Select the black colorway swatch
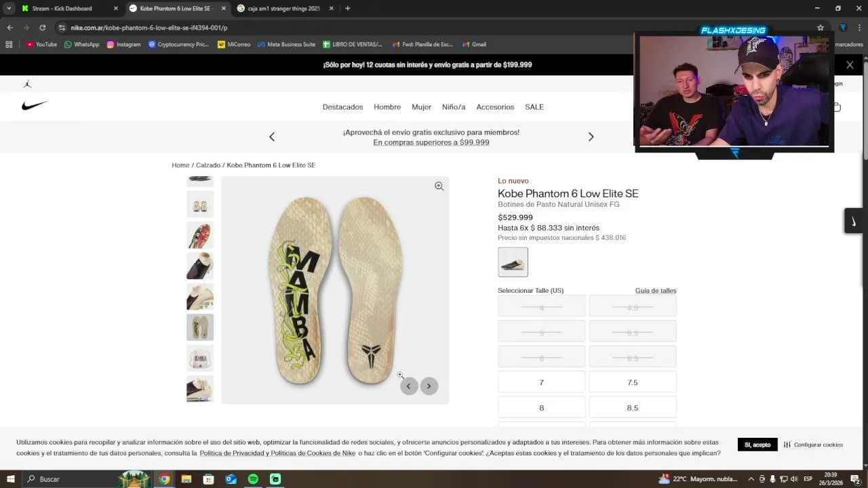Screen dimensions: 868x488 coord(513,262)
